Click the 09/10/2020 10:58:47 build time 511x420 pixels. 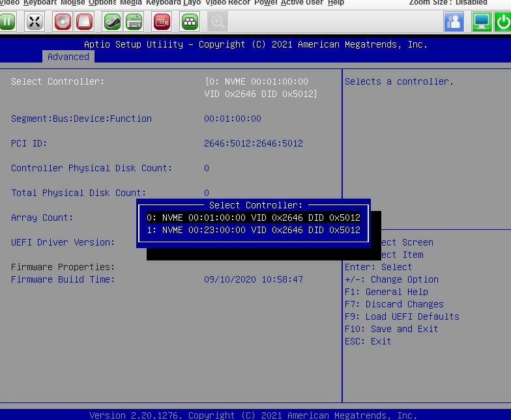[254, 279]
